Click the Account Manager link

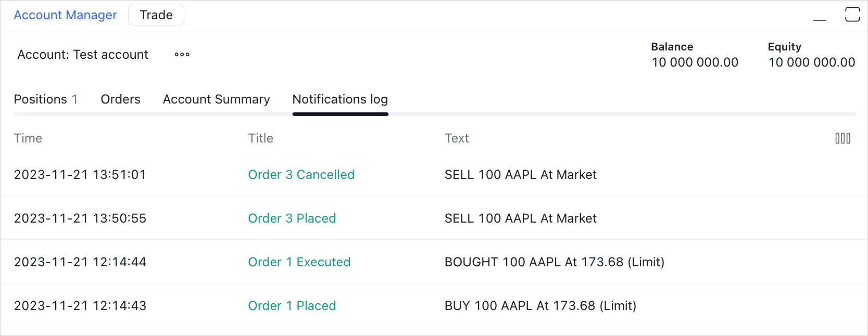click(65, 15)
